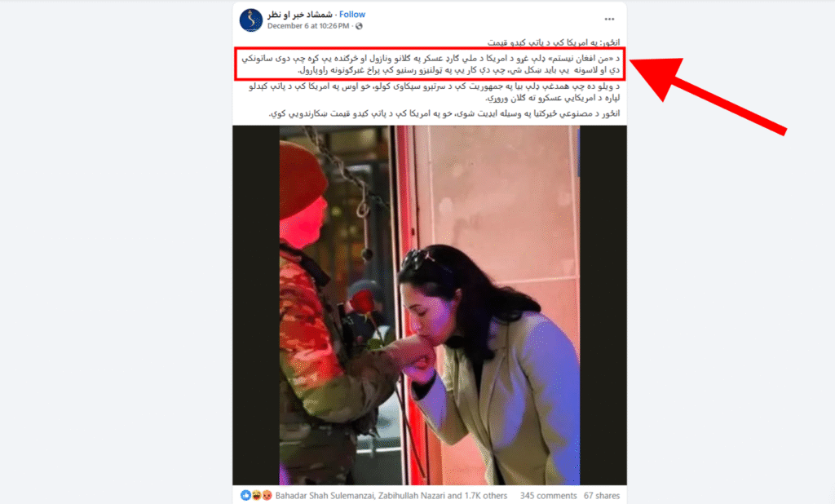Click the blue Like reaction icon
The width and height of the screenshot is (835, 504).
point(245,496)
